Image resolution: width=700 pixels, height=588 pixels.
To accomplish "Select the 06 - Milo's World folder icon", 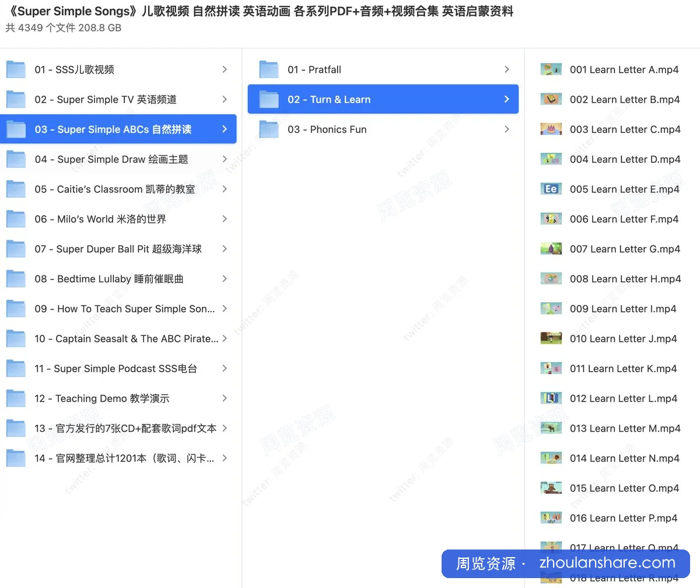I will tap(16, 219).
